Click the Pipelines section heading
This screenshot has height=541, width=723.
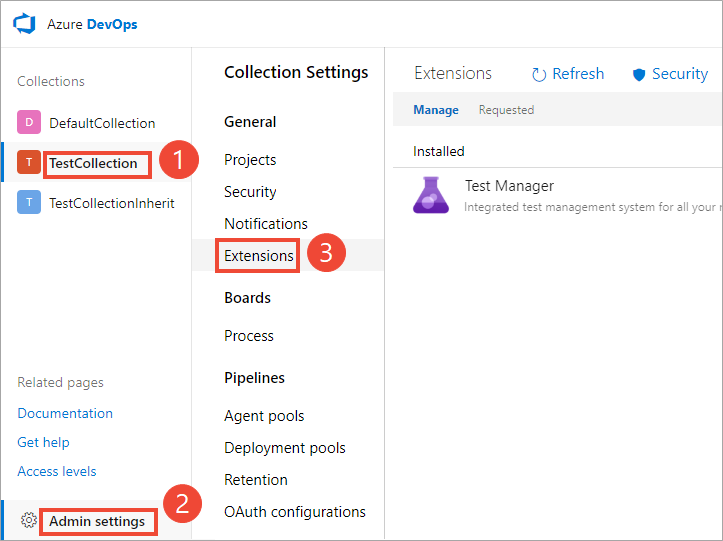pos(254,378)
